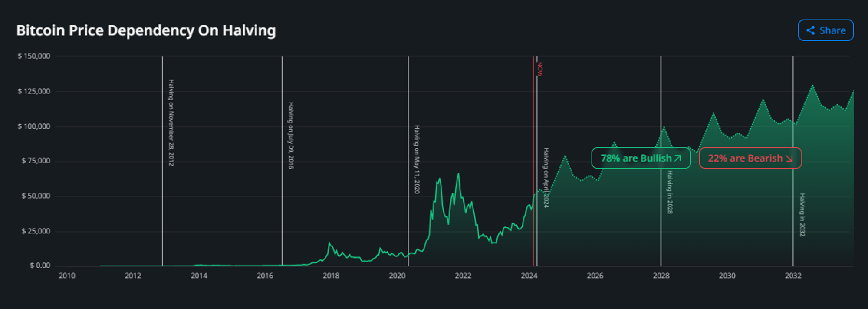Select the 22% are Bearish vote

[x=750, y=158]
